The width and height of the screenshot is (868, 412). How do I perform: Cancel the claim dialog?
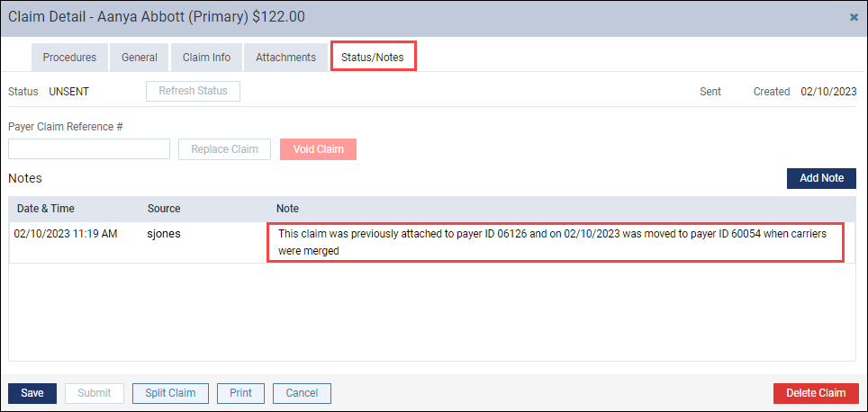(303, 393)
